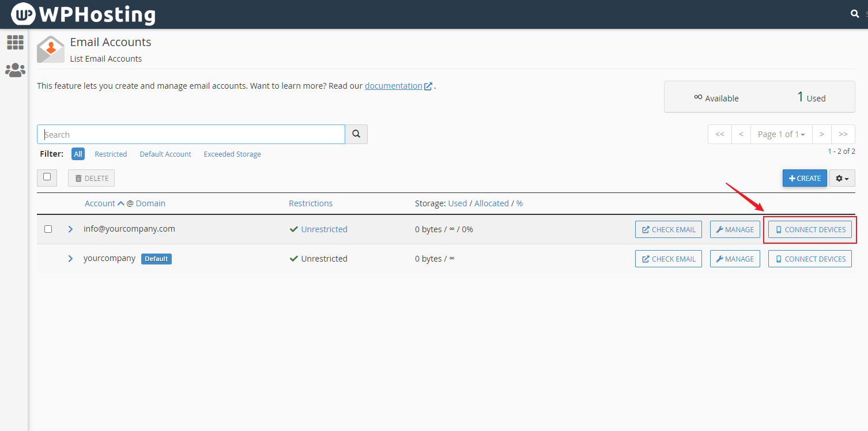Expand the info@yourcompany.com account row
The image size is (868, 431).
(70, 229)
